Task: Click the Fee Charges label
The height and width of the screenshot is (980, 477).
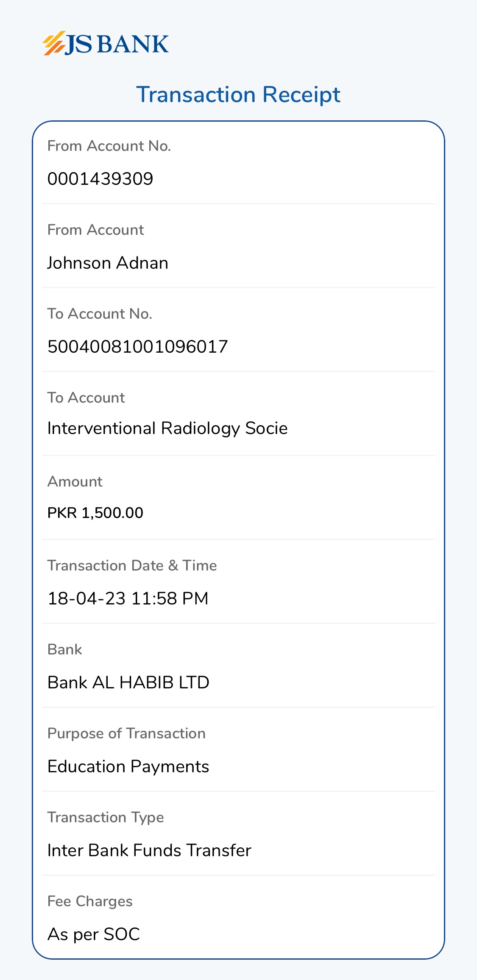Action: (90, 901)
